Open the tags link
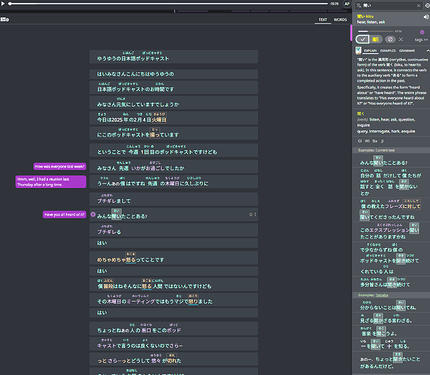 click(x=421, y=40)
